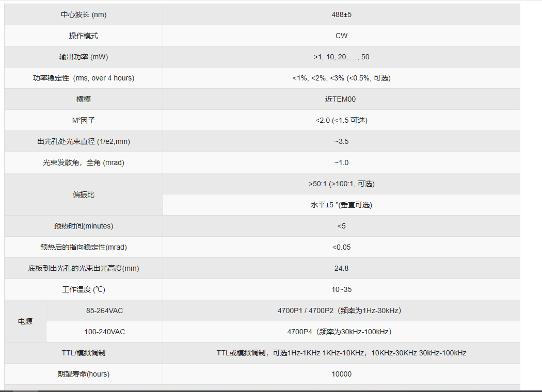The height and width of the screenshot is (392, 542).
Task: Click the 输出功率 (mW) label
Action: click(x=84, y=57)
